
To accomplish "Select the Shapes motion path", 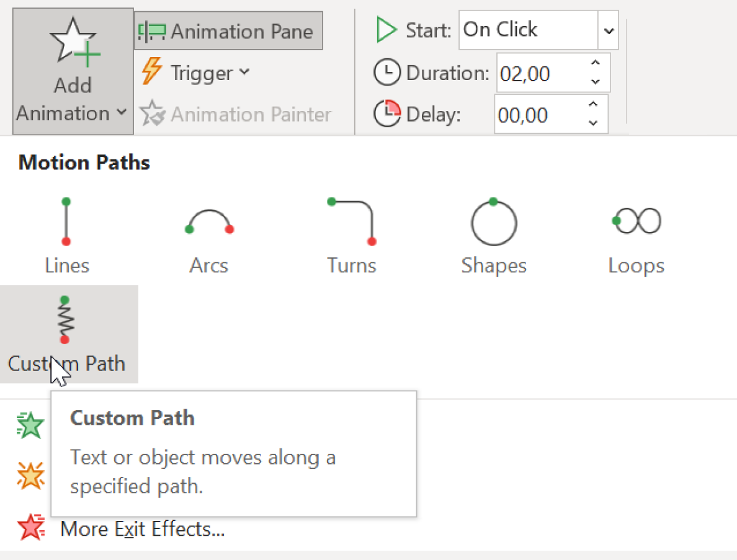I will point(493,236).
